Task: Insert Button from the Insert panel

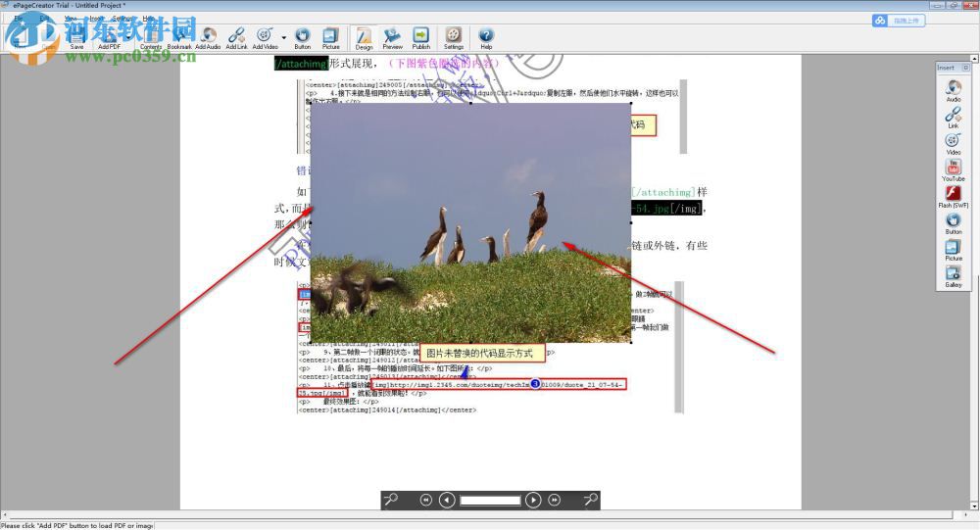Action: click(954, 223)
